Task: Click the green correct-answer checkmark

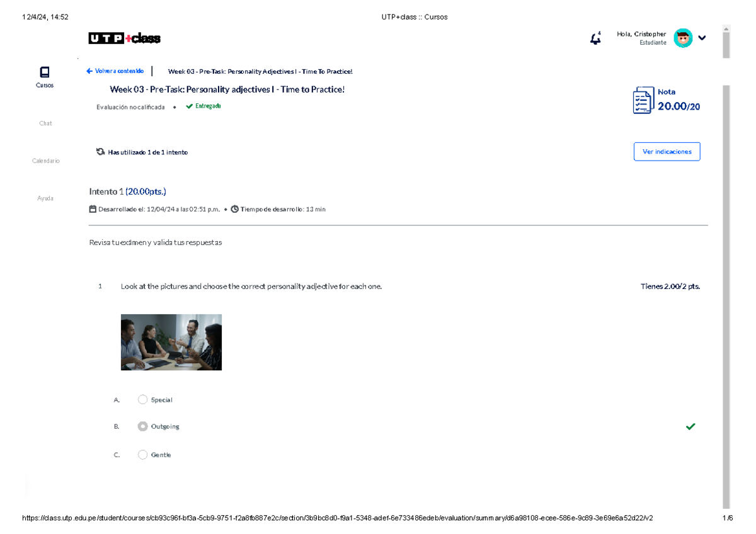Action: point(690,427)
